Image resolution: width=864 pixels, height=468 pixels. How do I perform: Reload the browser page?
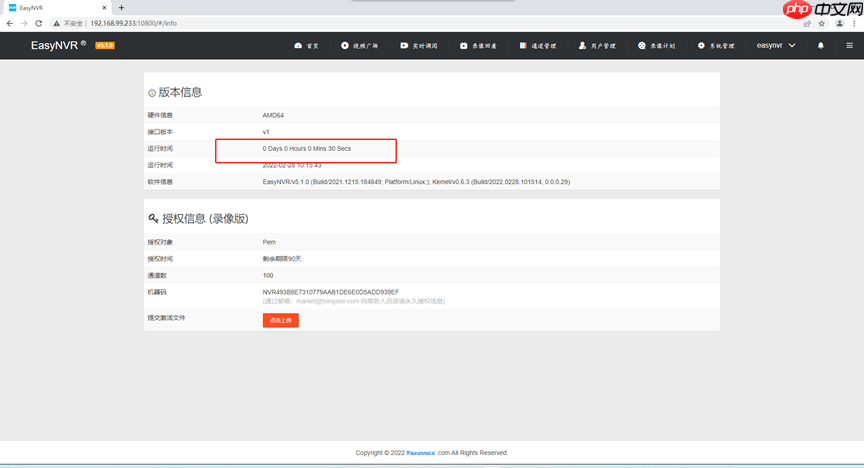click(x=39, y=23)
